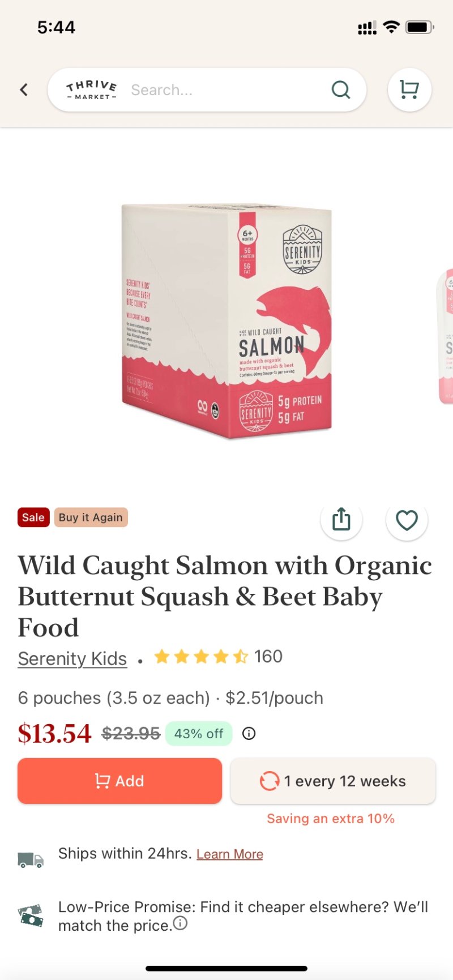The width and height of the screenshot is (453, 980).
Task: View the next product image on right
Action: pyautogui.click(x=446, y=337)
